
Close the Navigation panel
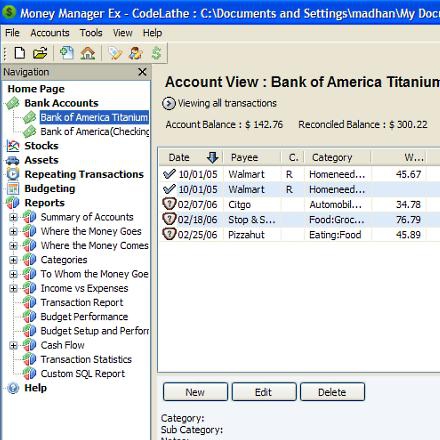pyautogui.click(x=142, y=72)
